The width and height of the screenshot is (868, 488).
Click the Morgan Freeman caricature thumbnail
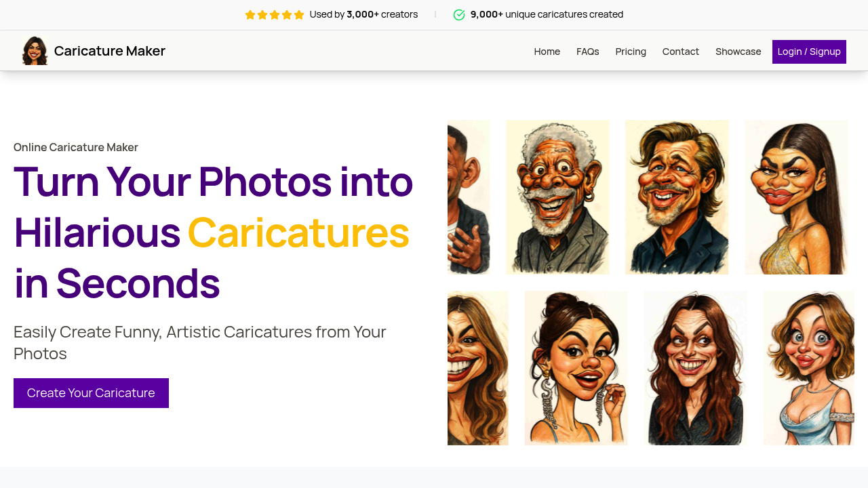pos(557,197)
